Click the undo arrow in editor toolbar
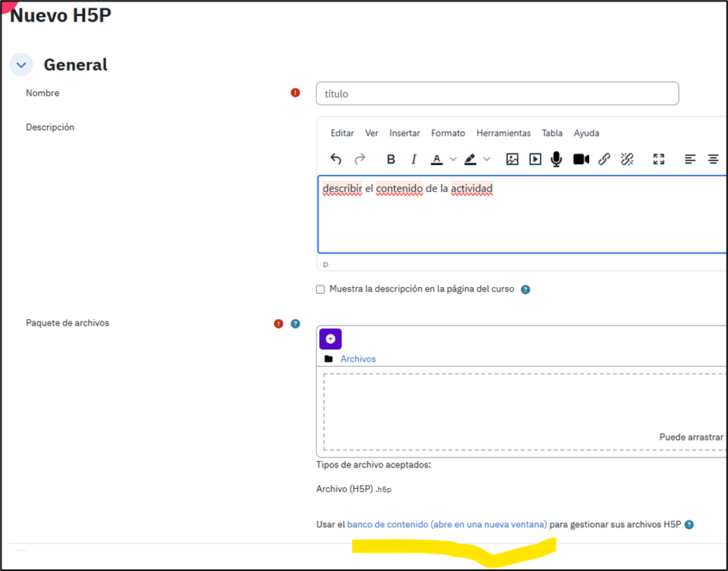The image size is (728, 571). (336, 159)
